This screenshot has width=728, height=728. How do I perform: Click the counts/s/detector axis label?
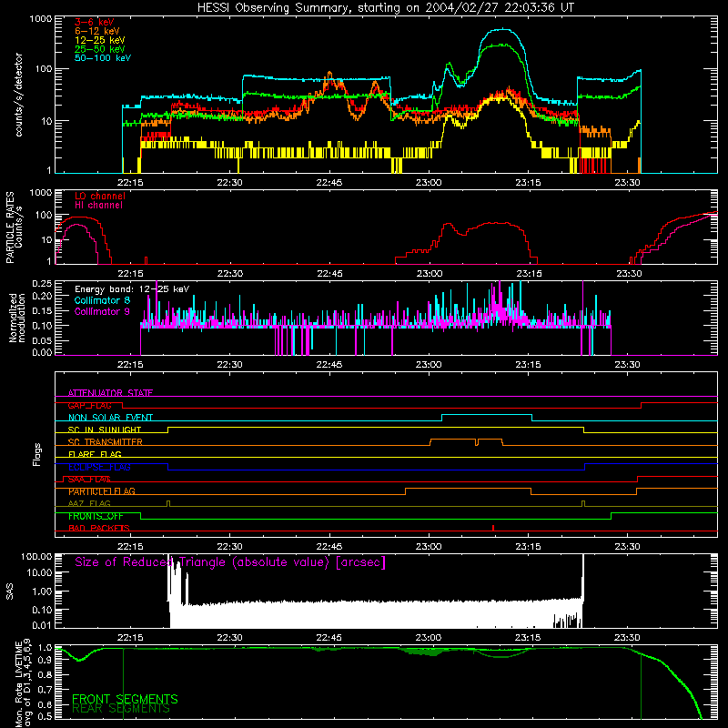click(x=18, y=95)
